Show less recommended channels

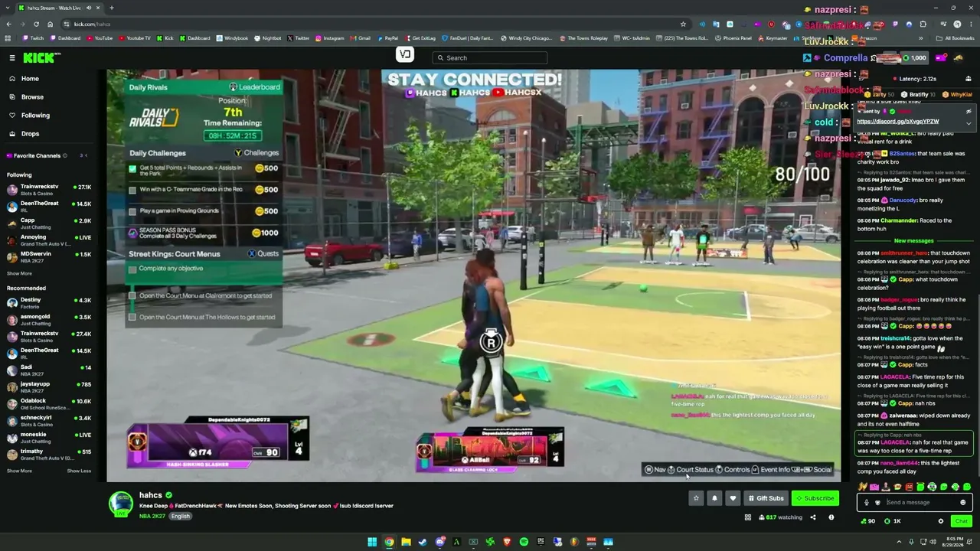[x=79, y=471]
